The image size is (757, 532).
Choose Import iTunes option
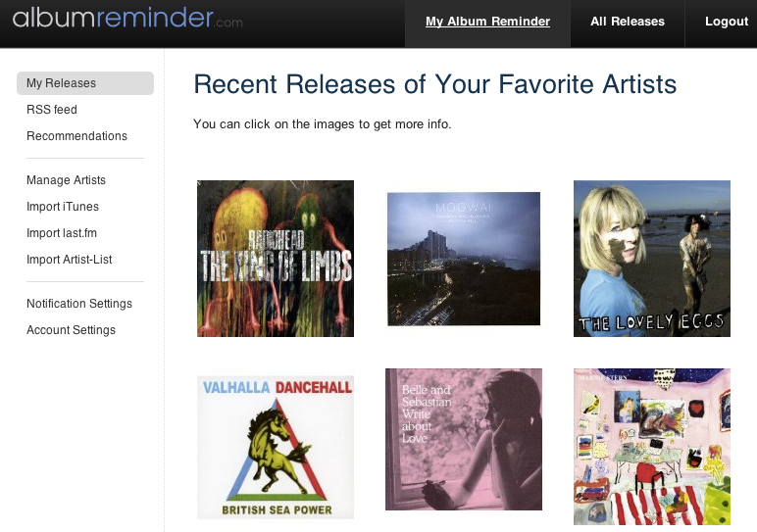click(63, 207)
